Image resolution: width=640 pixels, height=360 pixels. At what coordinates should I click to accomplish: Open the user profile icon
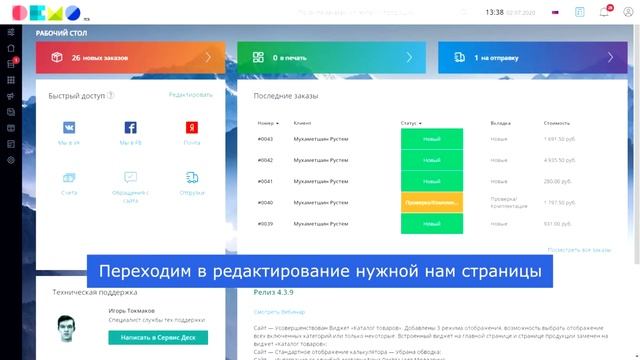(628, 12)
